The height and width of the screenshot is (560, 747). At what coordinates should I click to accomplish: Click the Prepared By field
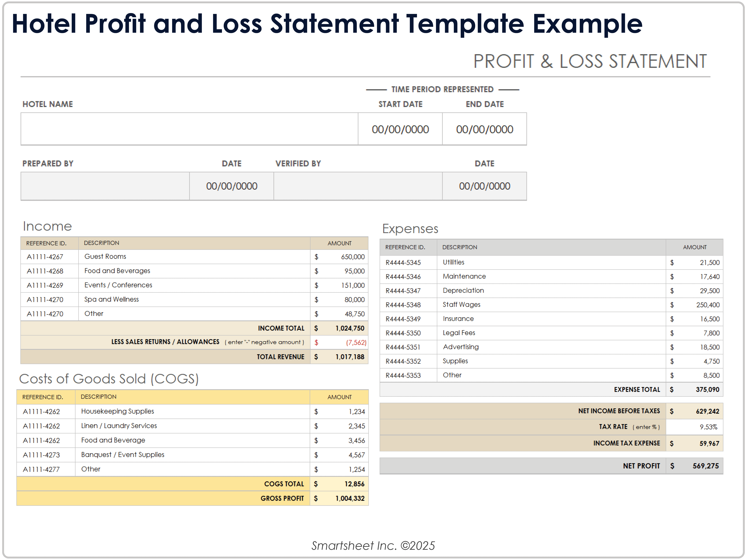click(105, 186)
